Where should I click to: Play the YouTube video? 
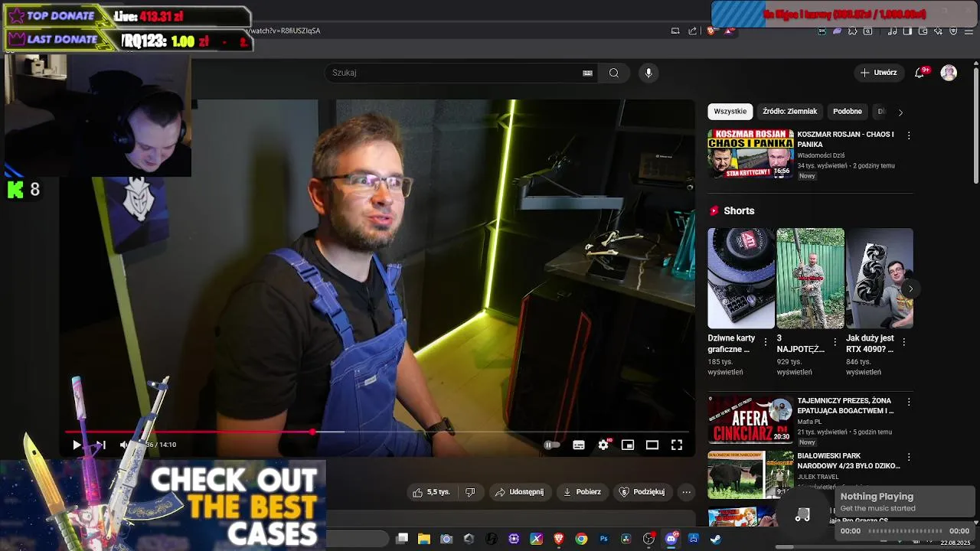[x=77, y=445]
